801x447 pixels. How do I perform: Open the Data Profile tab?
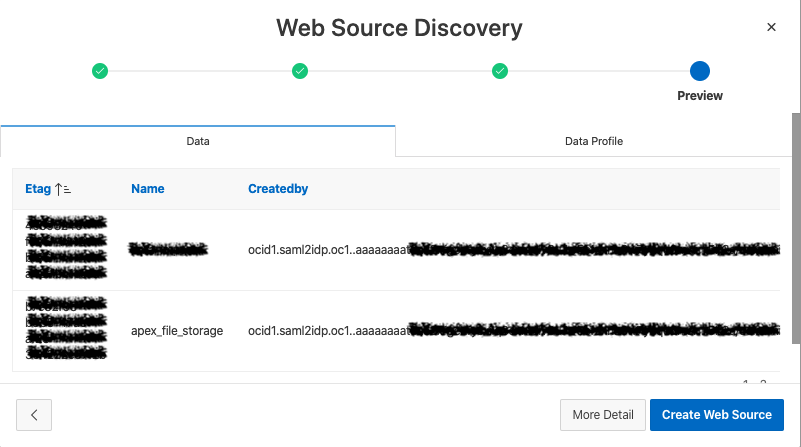[x=593, y=141]
